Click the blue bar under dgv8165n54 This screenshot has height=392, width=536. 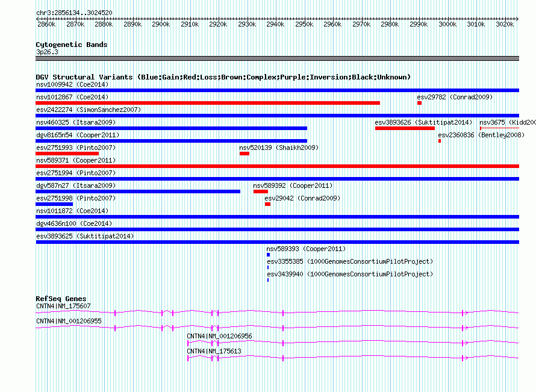[171, 141]
